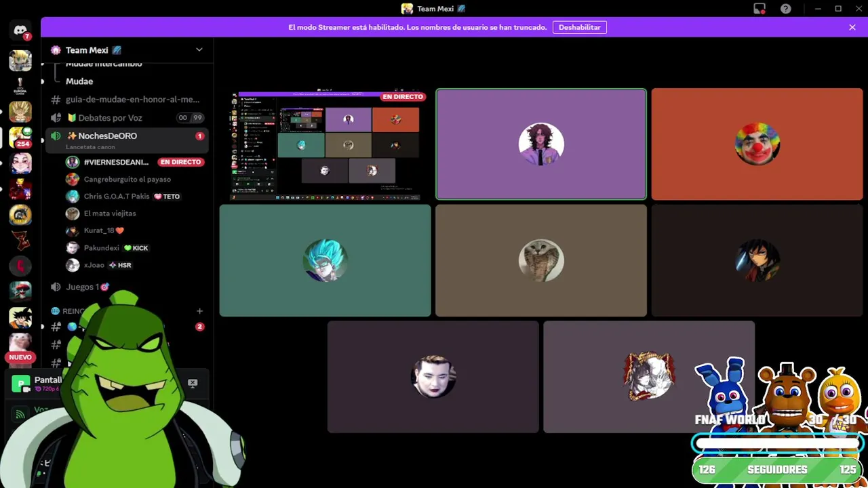
Task: Select Chris G.O.A.T Pakis voice user
Action: point(117,197)
